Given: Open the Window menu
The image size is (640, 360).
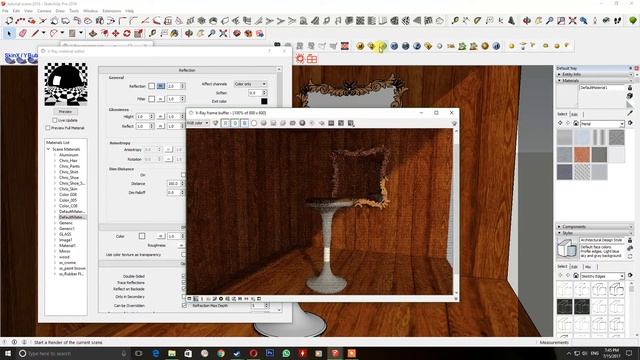Looking at the screenshot, I should [x=91, y=11].
